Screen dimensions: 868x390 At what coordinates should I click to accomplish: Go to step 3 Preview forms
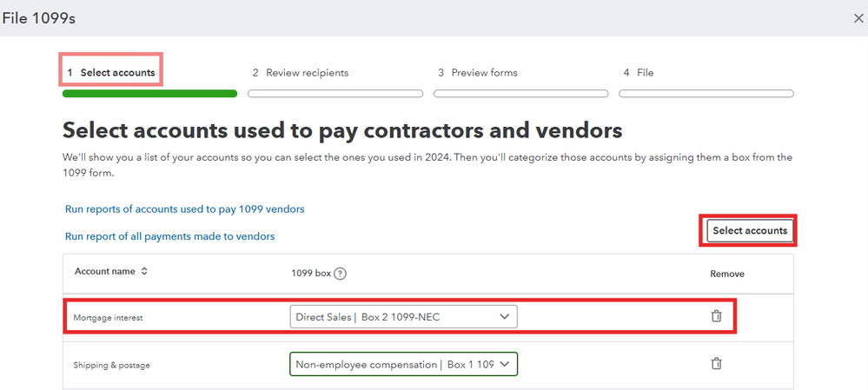click(478, 73)
